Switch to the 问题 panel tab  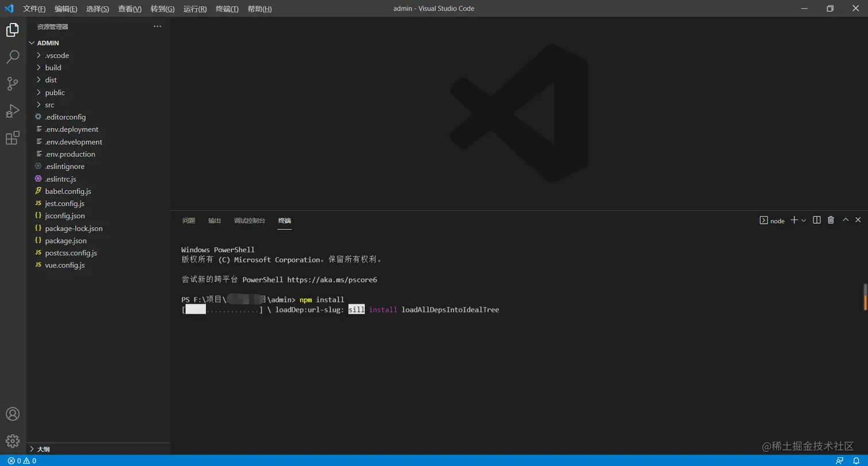[x=189, y=221]
